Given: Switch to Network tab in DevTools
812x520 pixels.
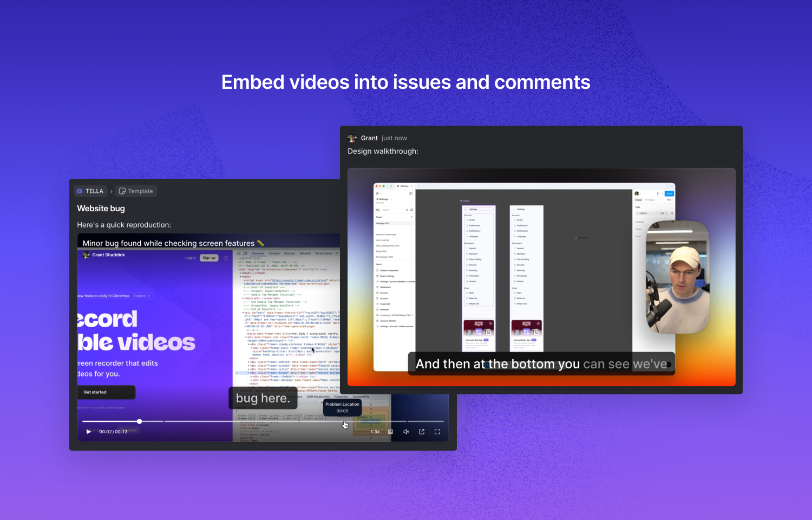Looking at the screenshot, I should coord(305,253).
